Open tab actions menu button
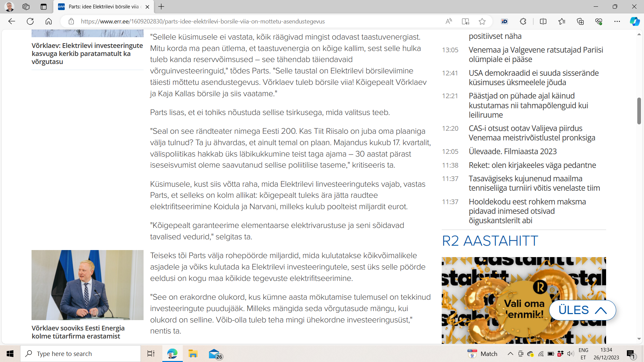The width and height of the screenshot is (644, 362). pyautogui.click(x=43, y=7)
